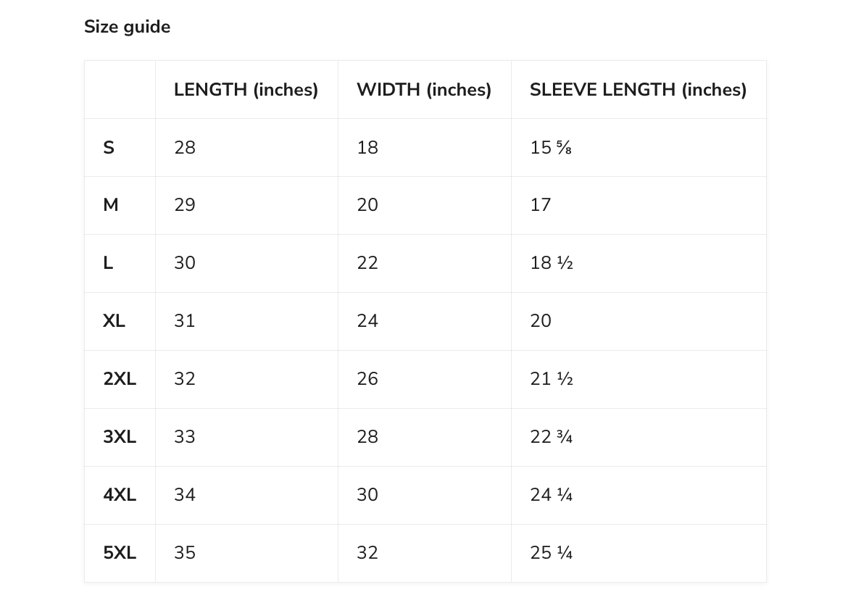Select the 21 ½ sleeve length cell

point(551,378)
